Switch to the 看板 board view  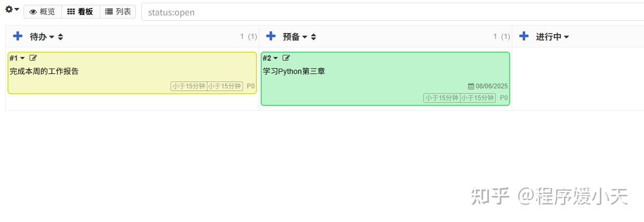tap(80, 12)
